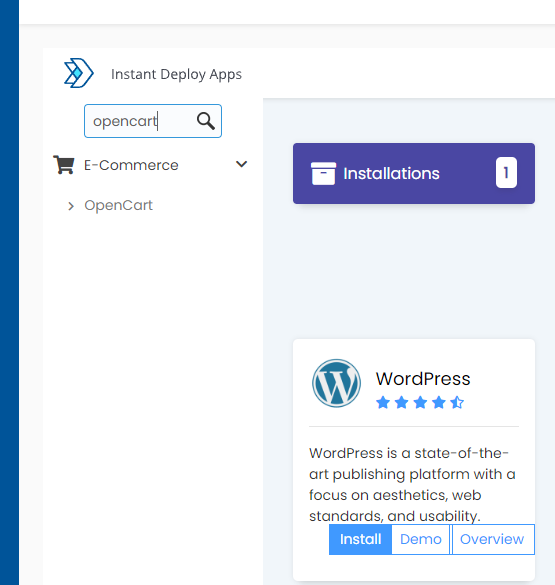Click the Instant Deploy Apps logo icon
This screenshot has height=585, width=555.
pyautogui.click(x=79, y=73)
